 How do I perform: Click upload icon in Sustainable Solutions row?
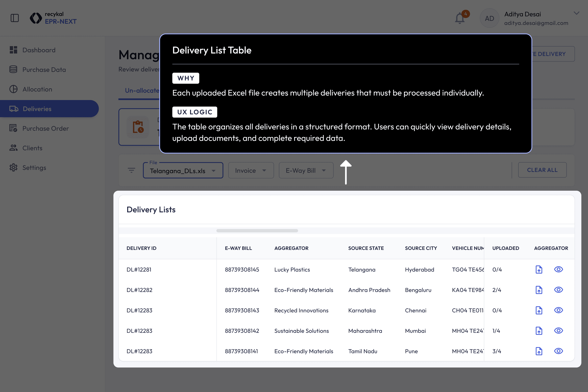pyautogui.click(x=539, y=331)
